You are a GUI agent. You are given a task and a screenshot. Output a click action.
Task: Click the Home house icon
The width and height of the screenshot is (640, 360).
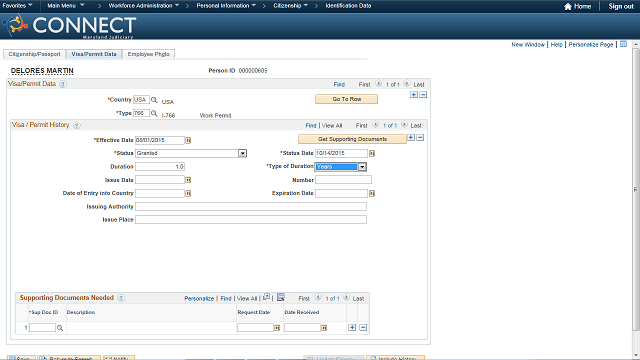568,6
